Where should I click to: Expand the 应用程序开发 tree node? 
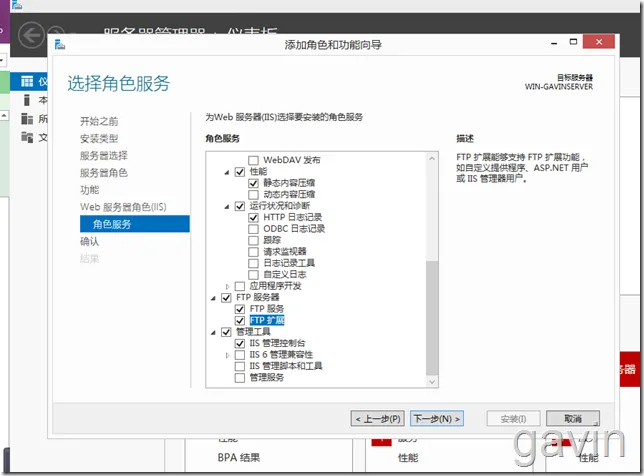227,286
